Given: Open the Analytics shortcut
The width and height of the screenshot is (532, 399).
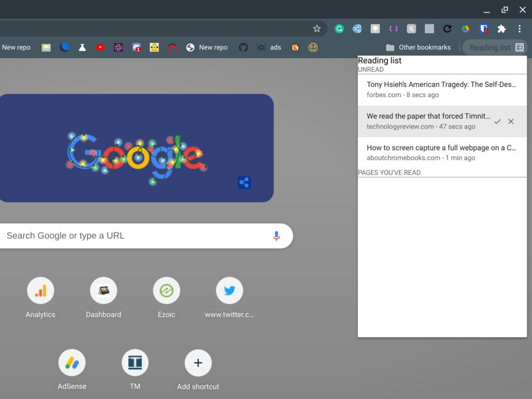Looking at the screenshot, I should pyautogui.click(x=41, y=297).
